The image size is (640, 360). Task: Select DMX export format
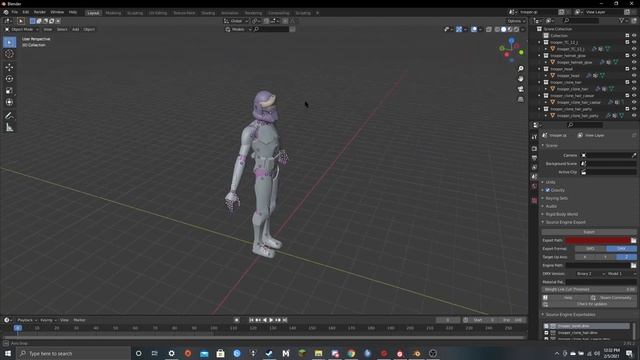621,249
